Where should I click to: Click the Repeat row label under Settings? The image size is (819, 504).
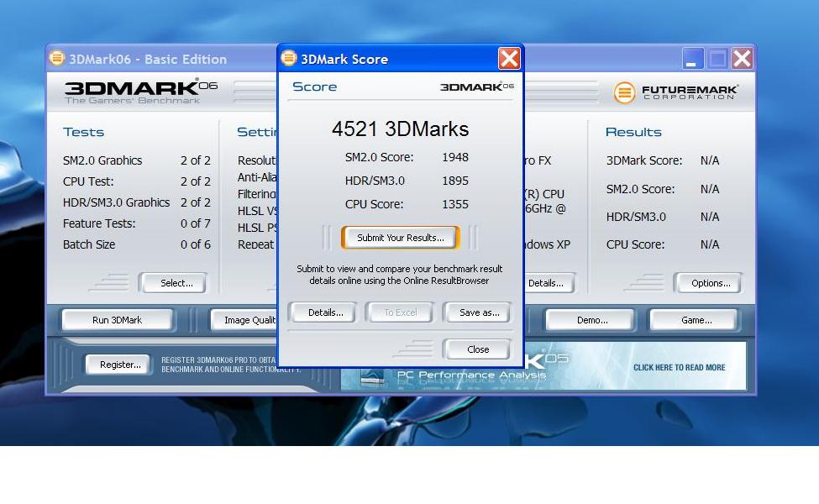tap(255, 244)
